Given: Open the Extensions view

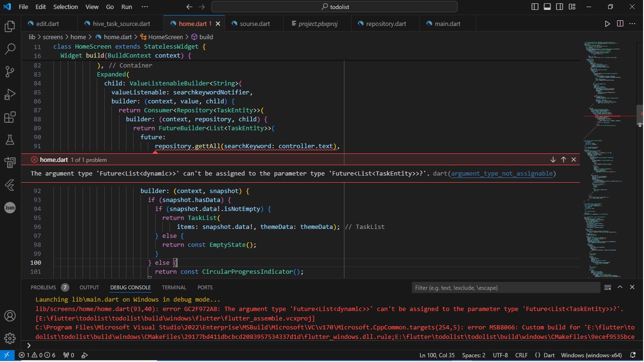Looking at the screenshot, I should click(10, 117).
